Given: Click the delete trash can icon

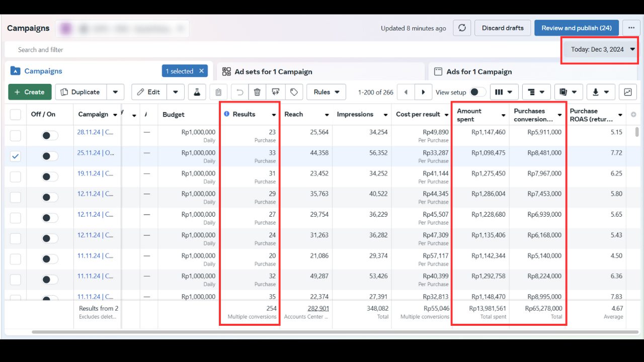Looking at the screenshot, I should (x=257, y=92).
